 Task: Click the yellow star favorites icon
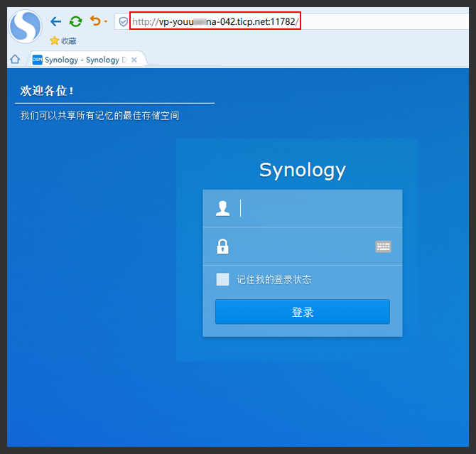55,40
